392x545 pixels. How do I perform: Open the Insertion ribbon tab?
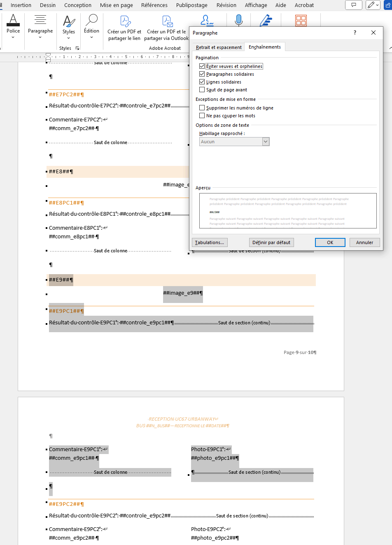pyautogui.click(x=21, y=5)
